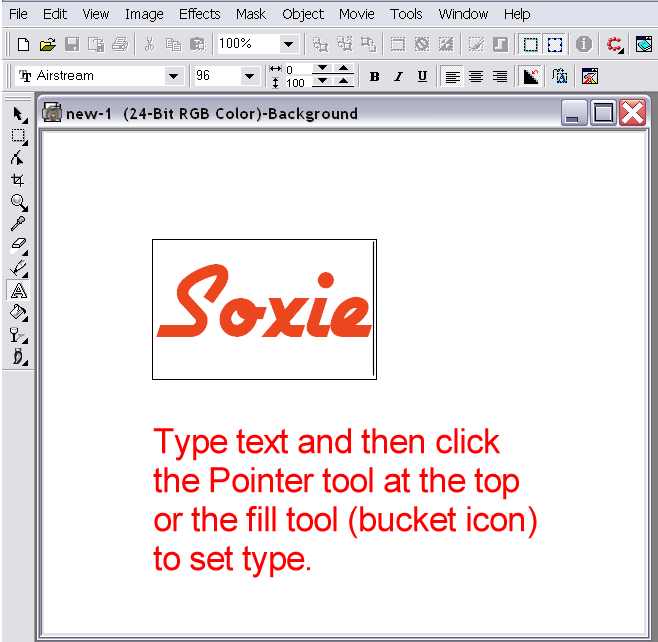Select the rectangular selection tool
The width and height of the screenshot is (658, 642).
[19, 137]
